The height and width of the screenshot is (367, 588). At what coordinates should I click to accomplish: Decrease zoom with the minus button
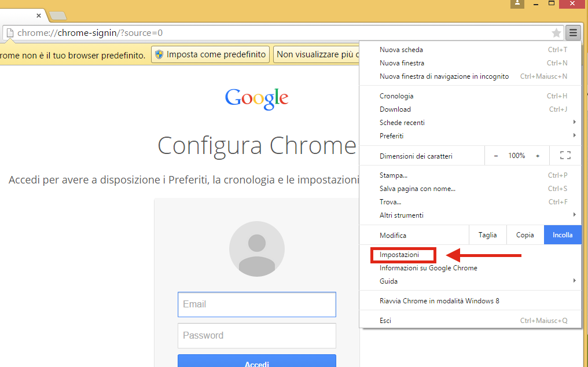(x=496, y=156)
